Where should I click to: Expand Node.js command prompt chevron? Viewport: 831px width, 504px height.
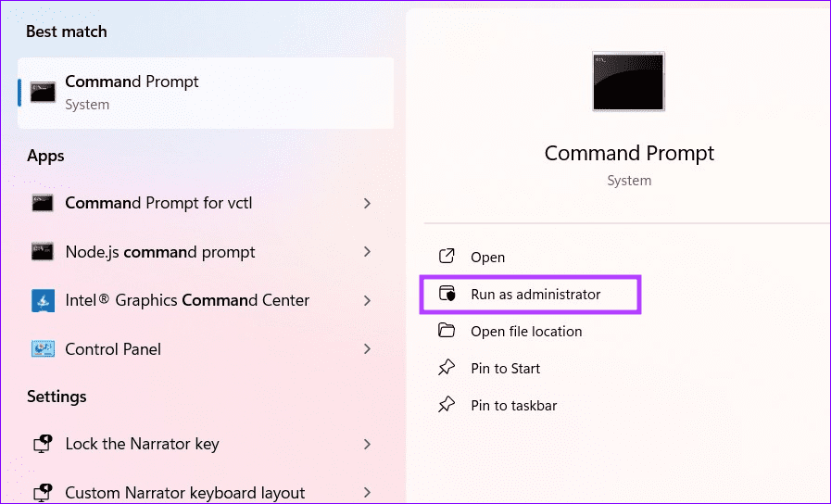click(x=368, y=252)
